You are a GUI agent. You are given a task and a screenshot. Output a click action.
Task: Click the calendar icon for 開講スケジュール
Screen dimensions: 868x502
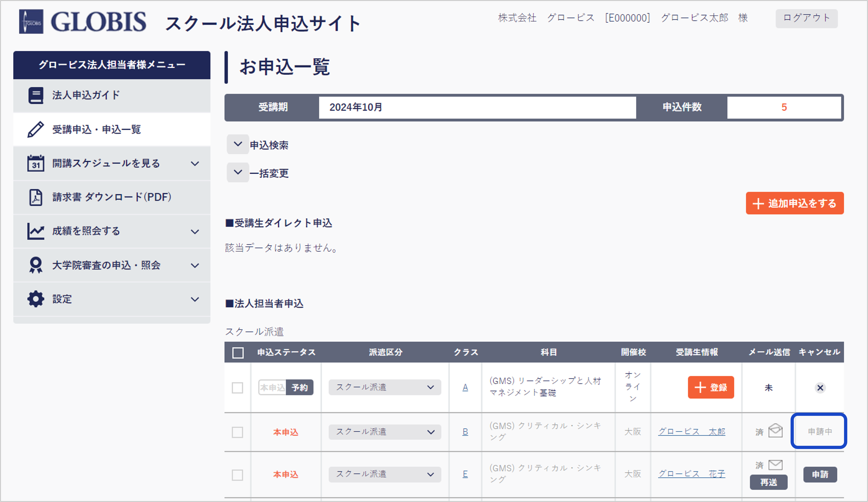36,163
